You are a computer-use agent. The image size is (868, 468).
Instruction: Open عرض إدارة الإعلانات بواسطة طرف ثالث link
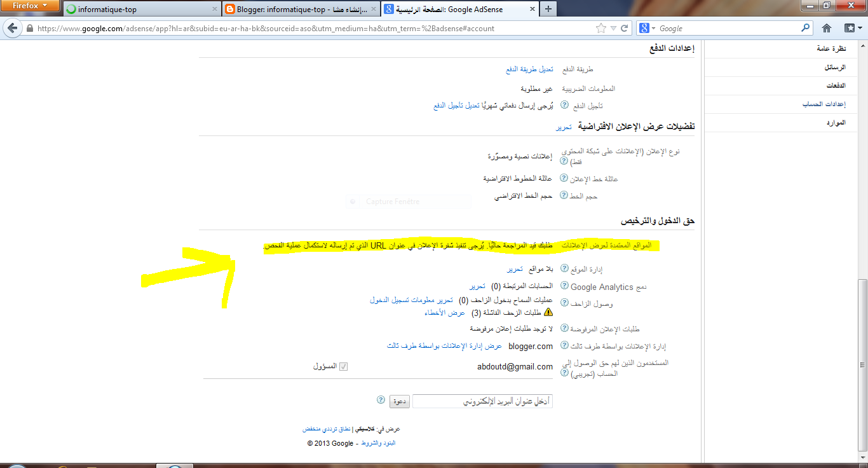point(444,346)
